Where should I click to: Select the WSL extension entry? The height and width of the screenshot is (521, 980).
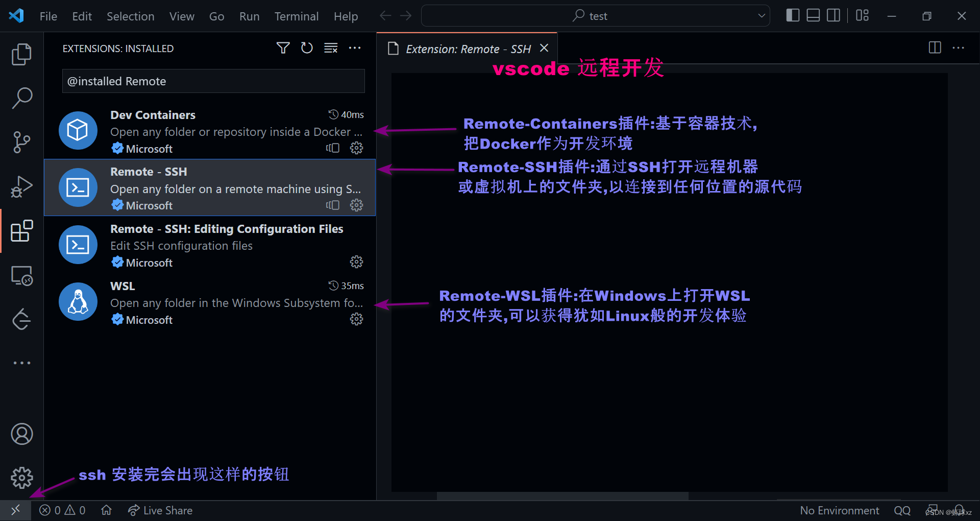click(210, 302)
